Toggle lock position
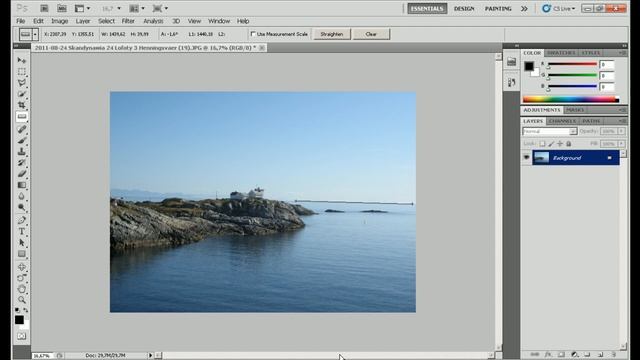 (560, 144)
